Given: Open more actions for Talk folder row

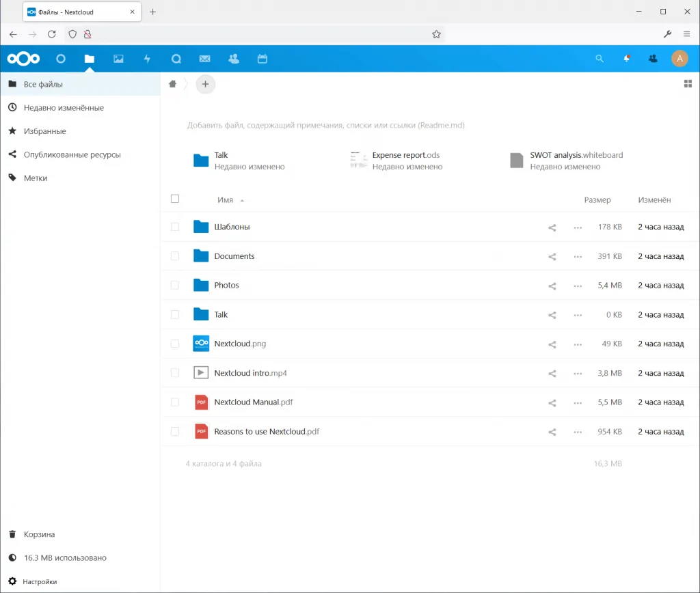Looking at the screenshot, I should 578,315.
